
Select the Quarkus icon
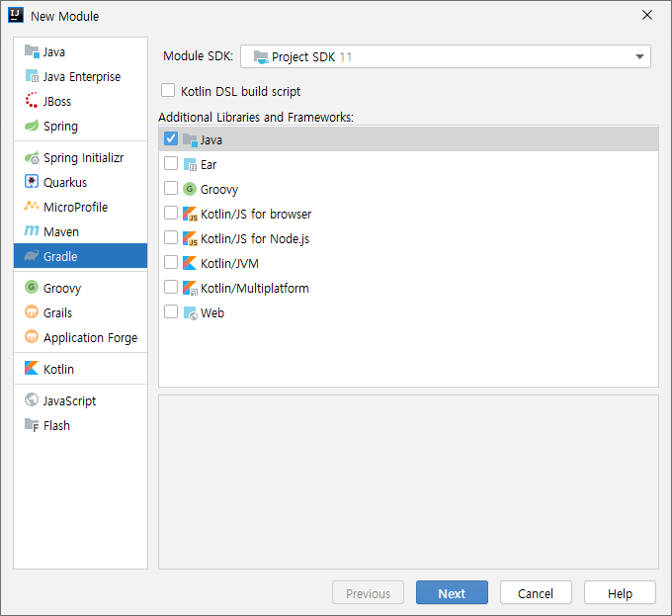tap(32, 182)
